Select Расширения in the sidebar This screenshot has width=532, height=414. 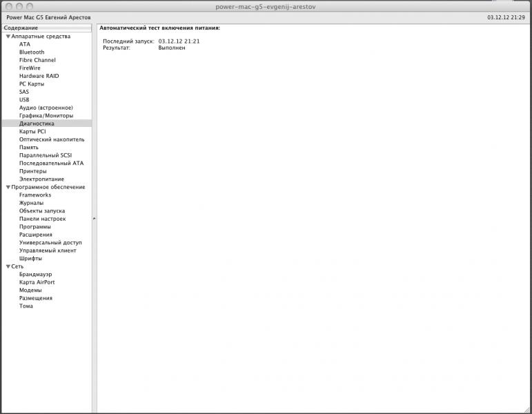(x=36, y=235)
